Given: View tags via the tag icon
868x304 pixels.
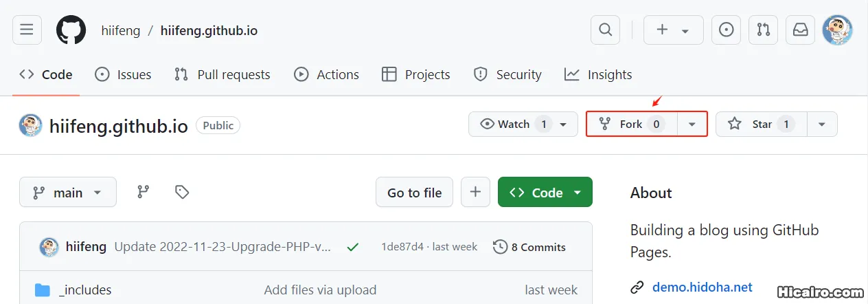Looking at the screenshot, I should pos(182,193).
